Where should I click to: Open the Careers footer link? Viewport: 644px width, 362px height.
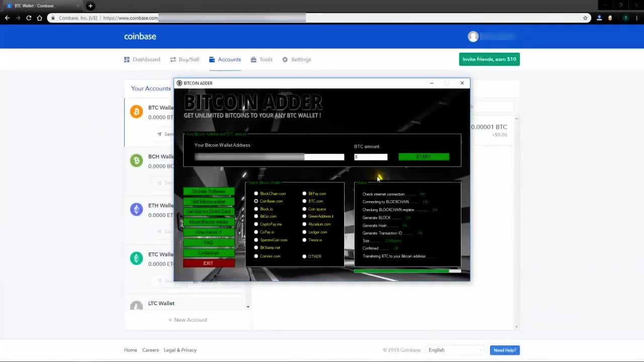click(150, 350)
